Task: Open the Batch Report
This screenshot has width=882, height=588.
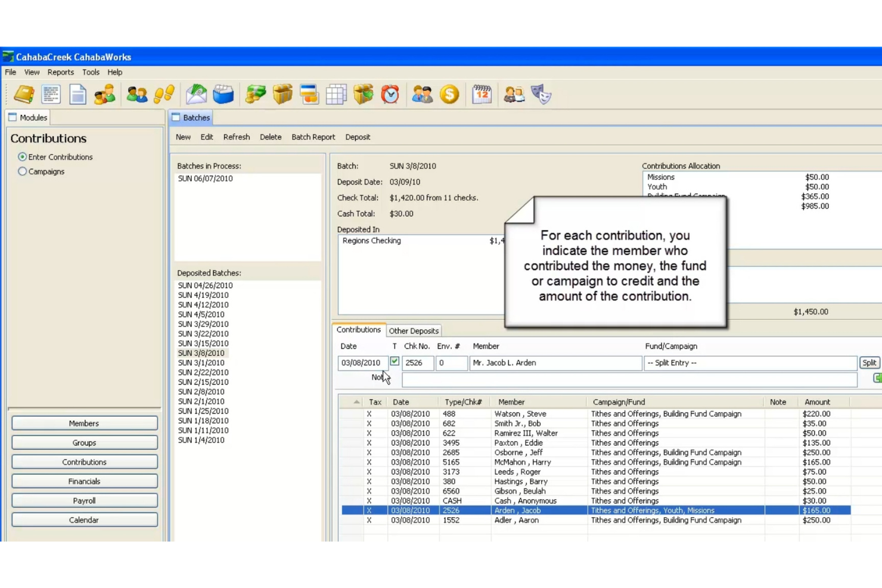Action: [313, 137]
